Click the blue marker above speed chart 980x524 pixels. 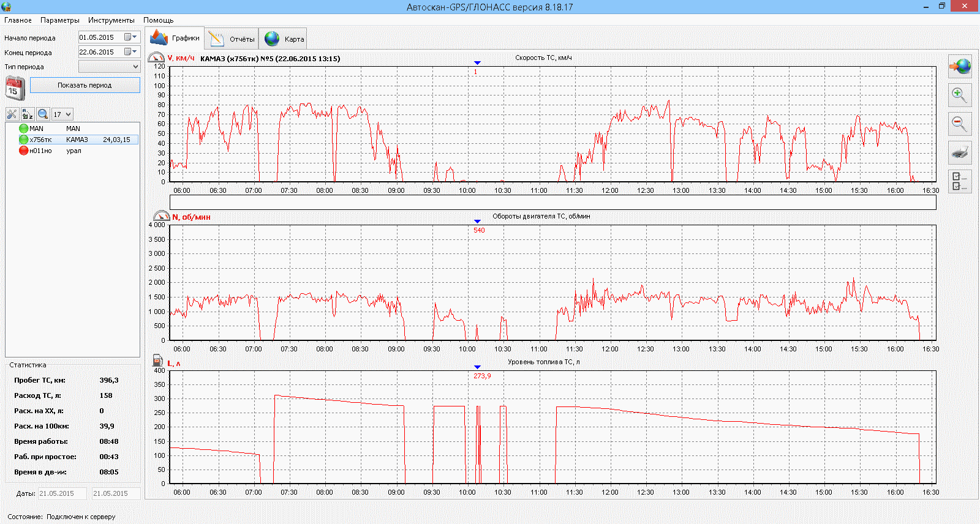pos(477,63)
